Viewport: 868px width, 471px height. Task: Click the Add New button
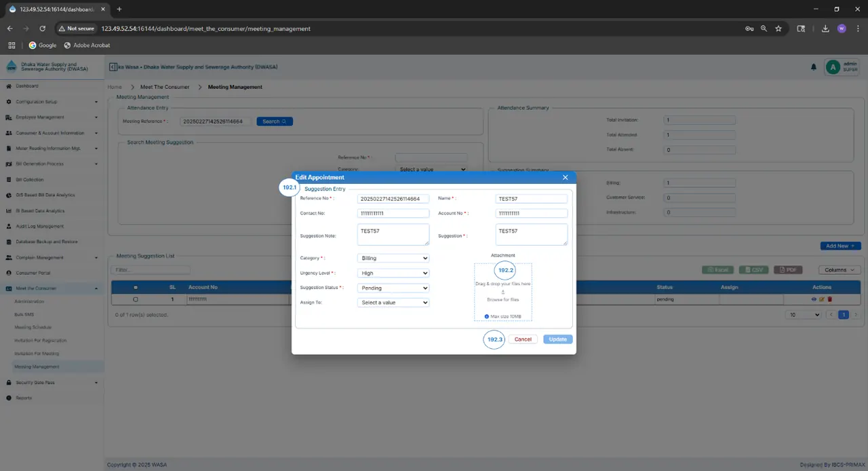click(x=840, y=246)
